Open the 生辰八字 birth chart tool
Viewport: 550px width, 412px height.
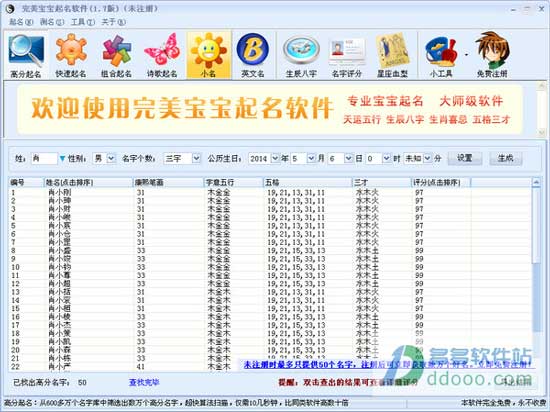point(301,55)
